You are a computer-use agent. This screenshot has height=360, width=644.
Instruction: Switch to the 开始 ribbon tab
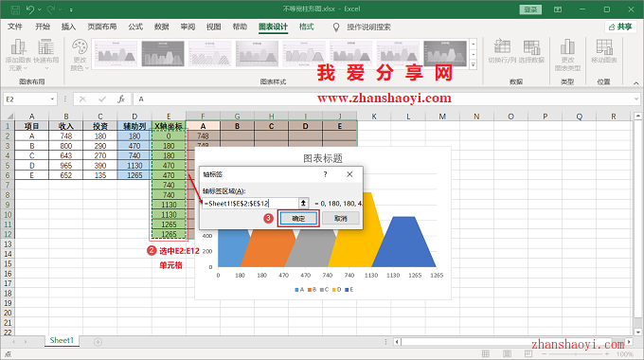43,27
